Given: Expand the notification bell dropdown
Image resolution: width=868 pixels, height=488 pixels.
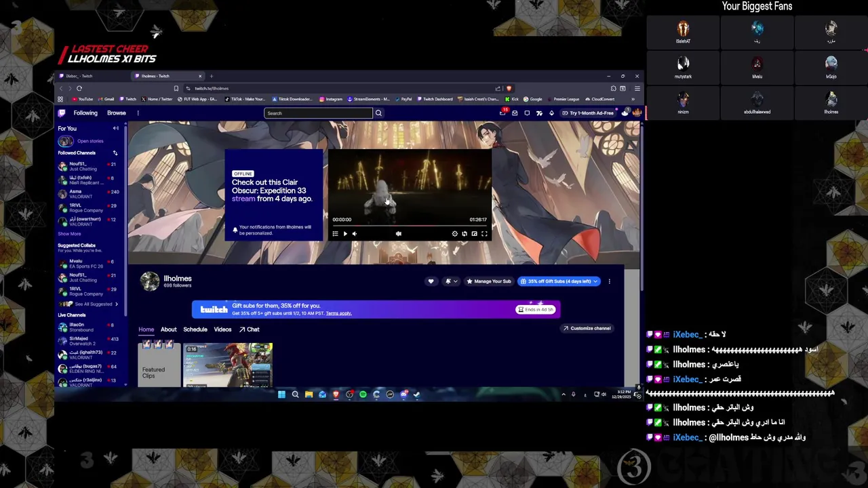Looking at the screenshot, I should pyautogui.click(x=451, y=281).
